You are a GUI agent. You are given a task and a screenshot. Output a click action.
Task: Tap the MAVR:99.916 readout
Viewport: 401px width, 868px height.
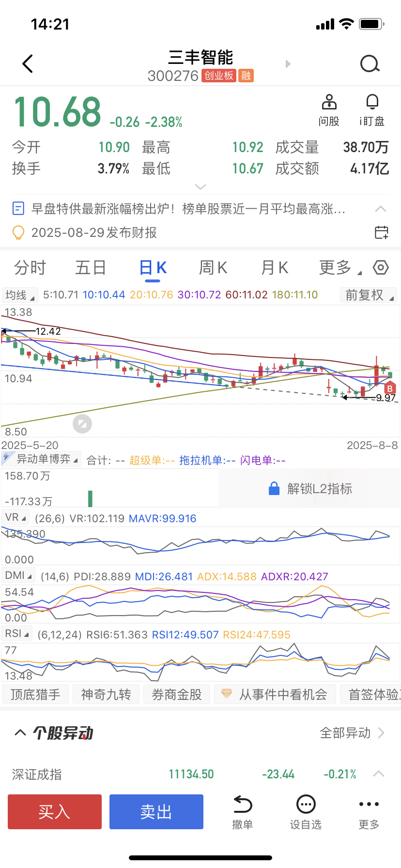162,518
